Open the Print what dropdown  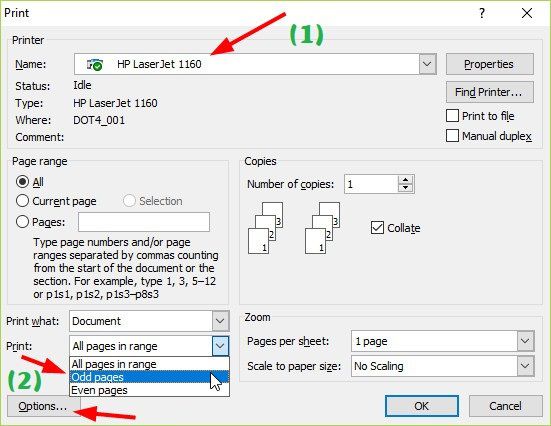[220, 321]
